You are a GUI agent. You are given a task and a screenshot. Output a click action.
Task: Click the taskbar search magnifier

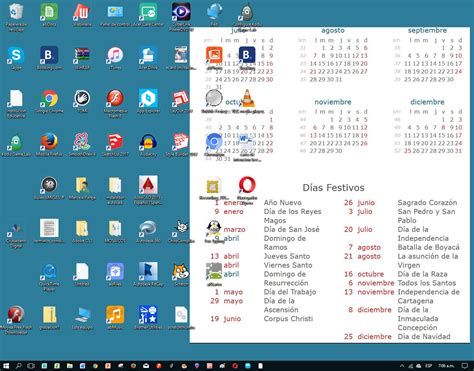tap(19, 366)
